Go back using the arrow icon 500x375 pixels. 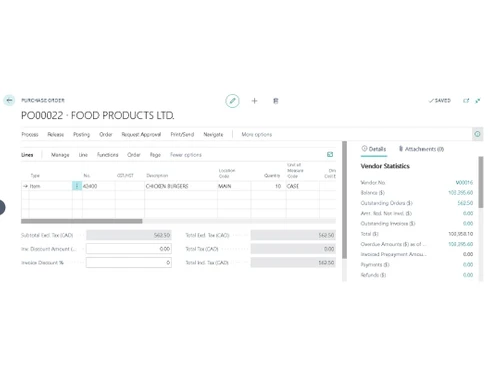tap(9, 100)
